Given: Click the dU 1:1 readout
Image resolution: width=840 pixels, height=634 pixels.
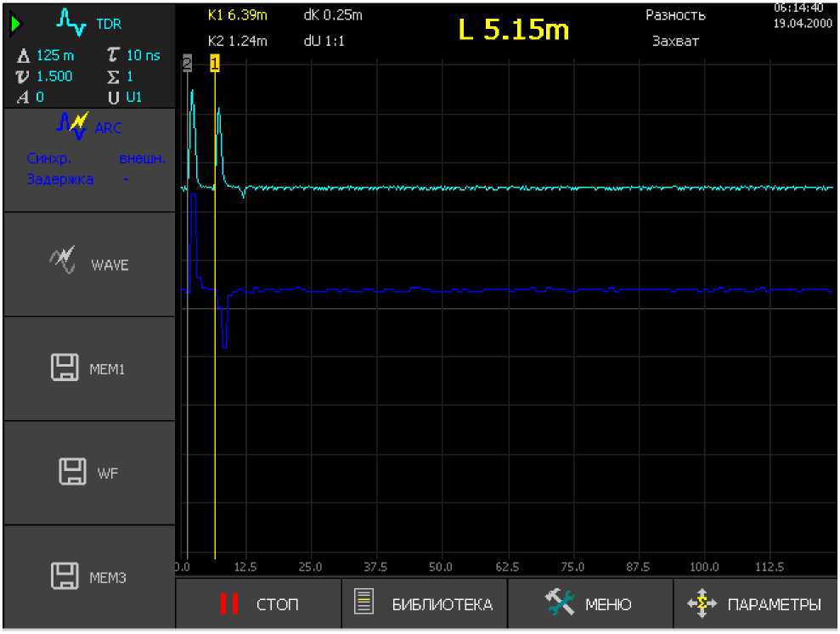Looking at the screenshot, I should click(x=324, y=41).
